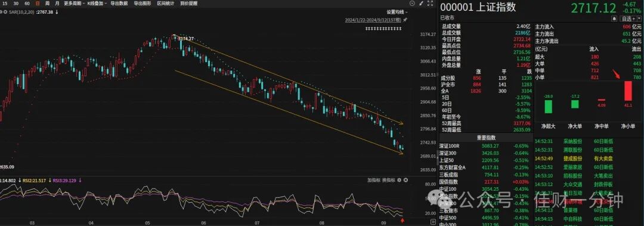Expand the K线叠加 dropdown
644x226 pixels.
tap(97, 4)
